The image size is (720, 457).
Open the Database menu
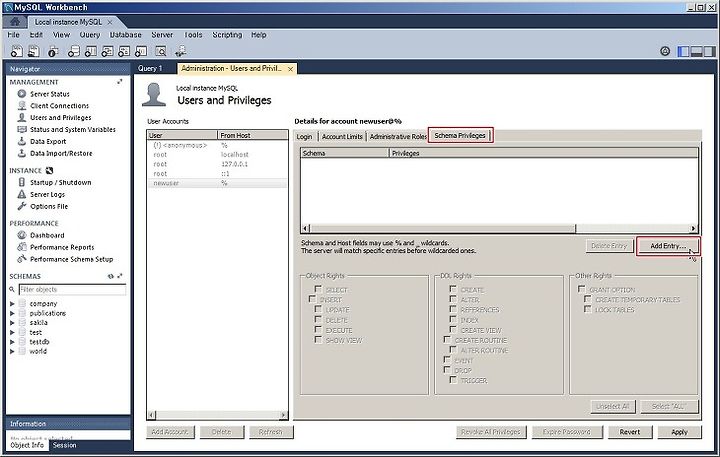[x=125, y=35]
